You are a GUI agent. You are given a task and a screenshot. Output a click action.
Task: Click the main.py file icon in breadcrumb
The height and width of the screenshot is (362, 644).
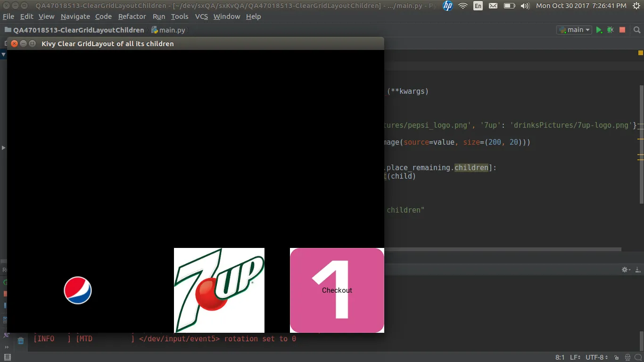(155, 30)
